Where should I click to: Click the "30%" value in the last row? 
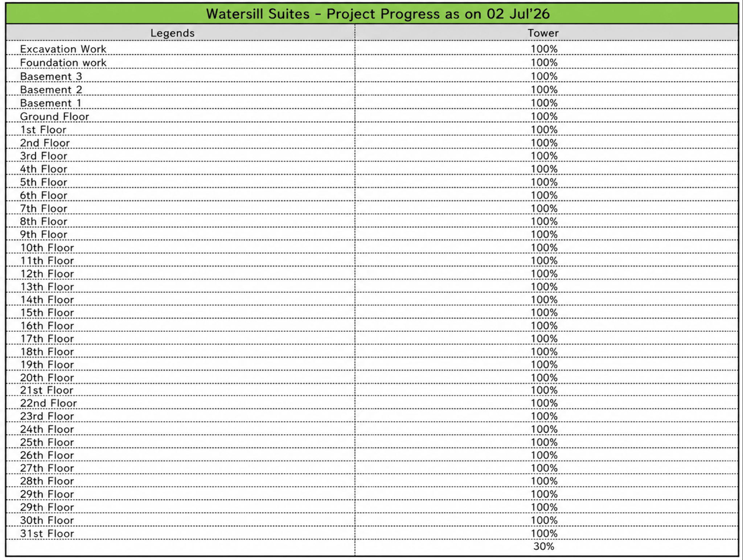544,547
